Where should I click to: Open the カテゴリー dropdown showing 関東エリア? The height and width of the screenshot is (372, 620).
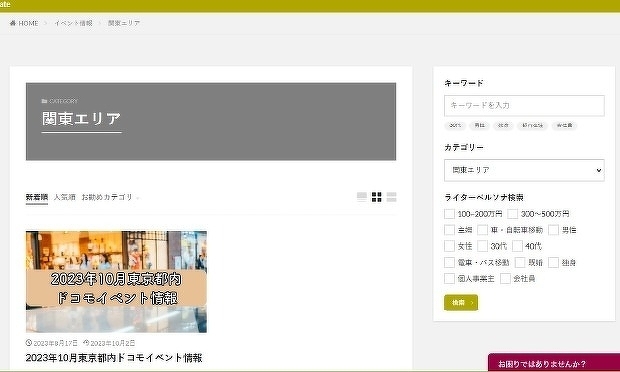(524, 170)
